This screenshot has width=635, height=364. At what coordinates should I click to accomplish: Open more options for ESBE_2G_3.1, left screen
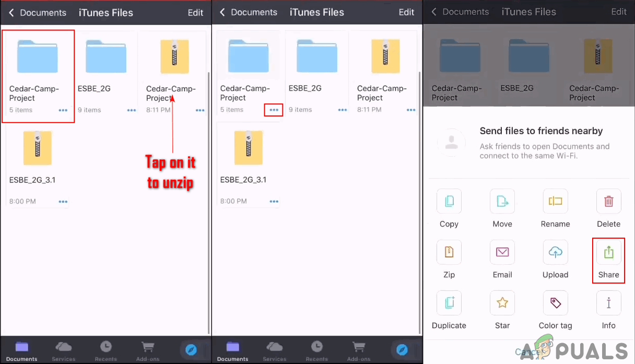tap(63, 202)
